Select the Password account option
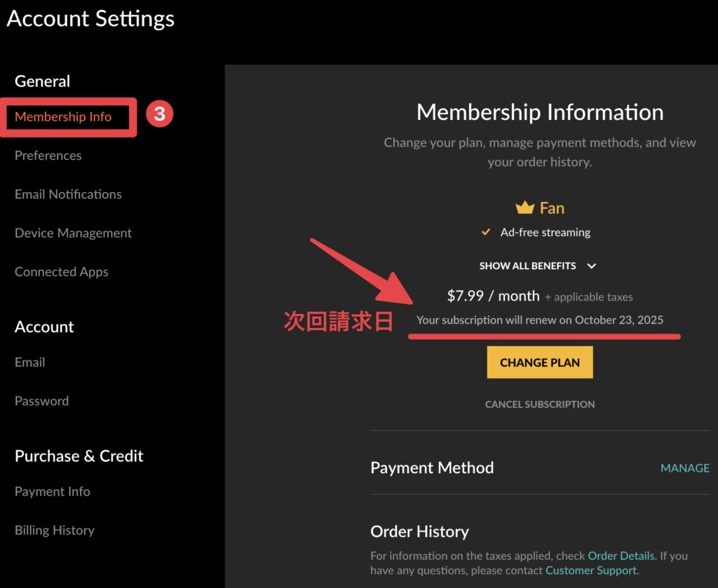 [x=41, y=401]
